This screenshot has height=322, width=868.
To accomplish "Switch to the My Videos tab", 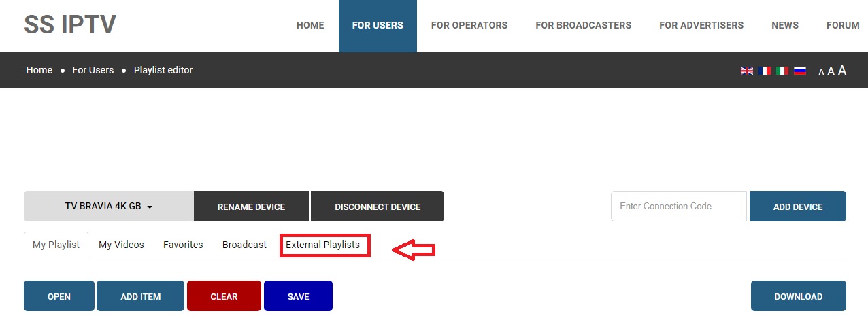I will 121,245.
